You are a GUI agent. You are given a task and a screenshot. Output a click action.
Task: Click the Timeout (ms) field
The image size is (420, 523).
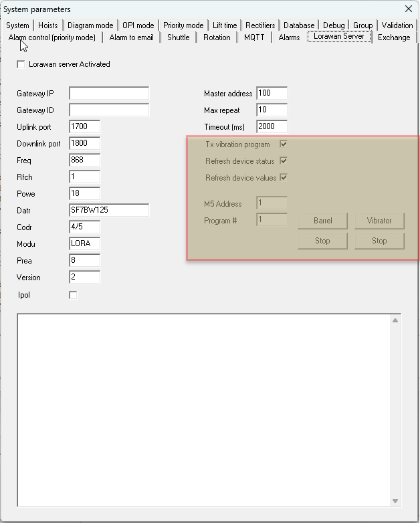click(x=272, y=126)
